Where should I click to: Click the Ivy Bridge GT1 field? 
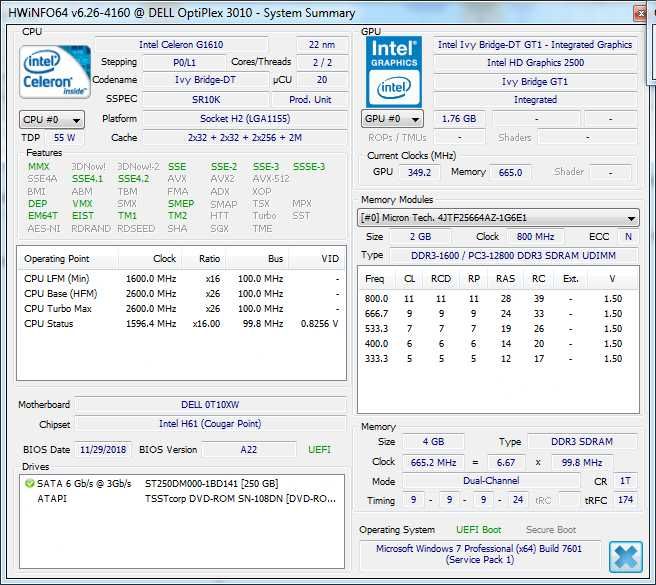(536, 81)
